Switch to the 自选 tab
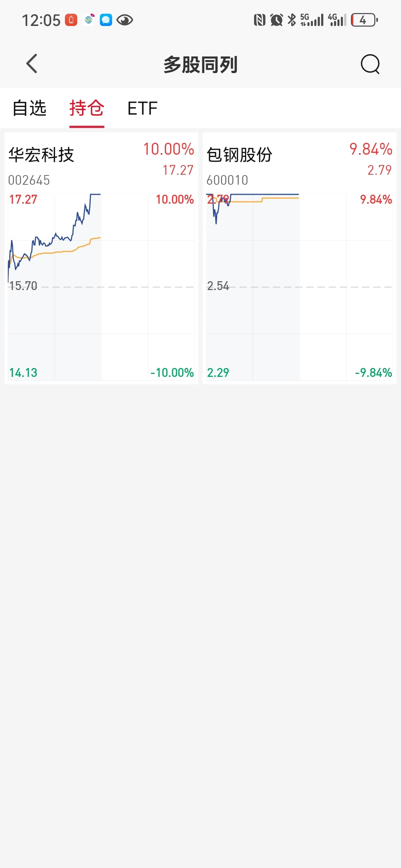 (29, 108)
